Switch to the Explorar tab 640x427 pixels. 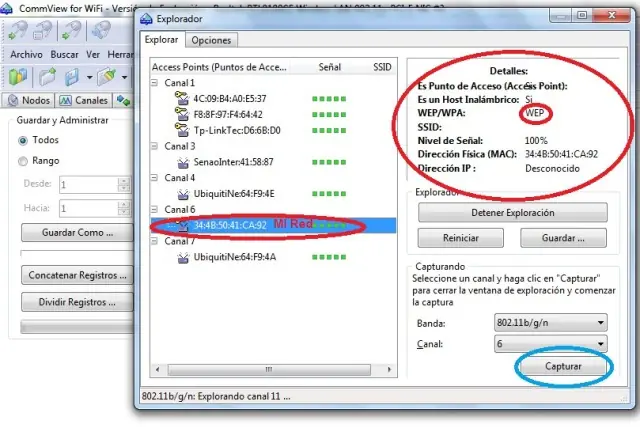click(162, 40)
